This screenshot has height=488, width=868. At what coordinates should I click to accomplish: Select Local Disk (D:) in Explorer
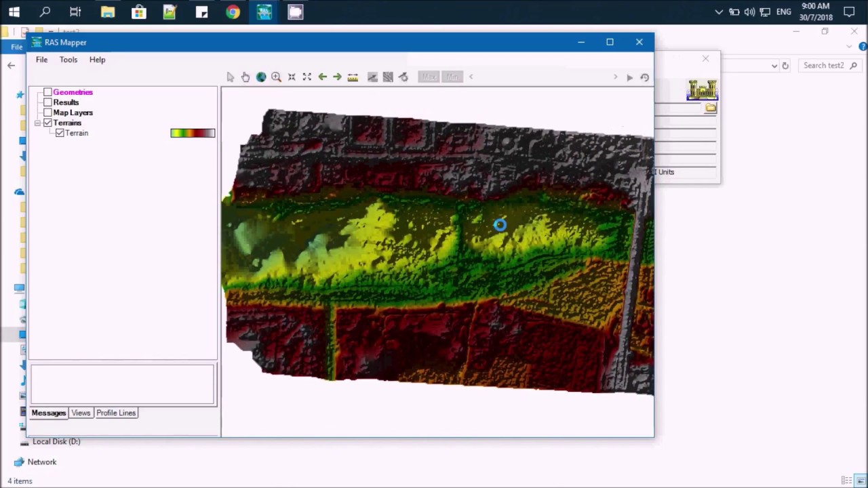click(x=56, y=442)
